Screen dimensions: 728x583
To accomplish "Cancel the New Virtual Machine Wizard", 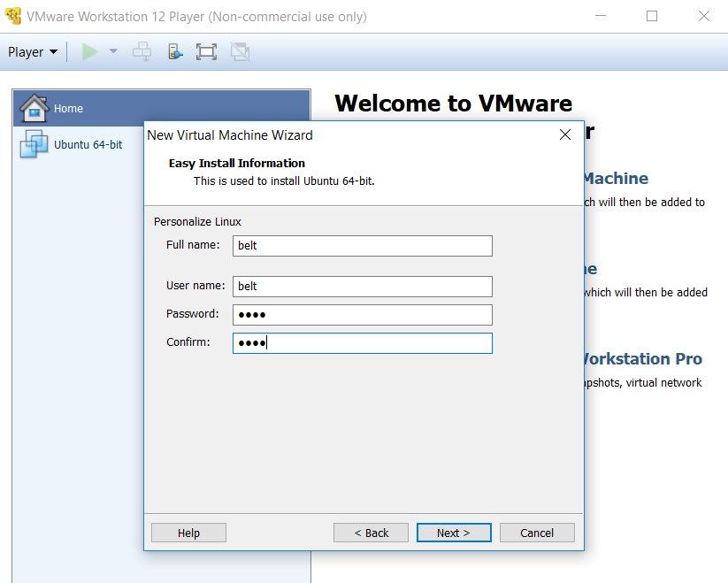I will (x=537, y=533).
